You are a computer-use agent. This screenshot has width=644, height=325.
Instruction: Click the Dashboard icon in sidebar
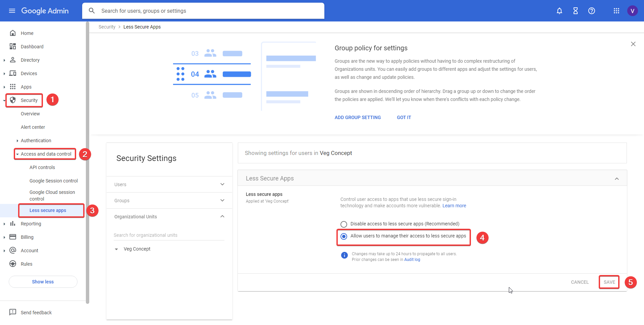(x=13, y=46)
